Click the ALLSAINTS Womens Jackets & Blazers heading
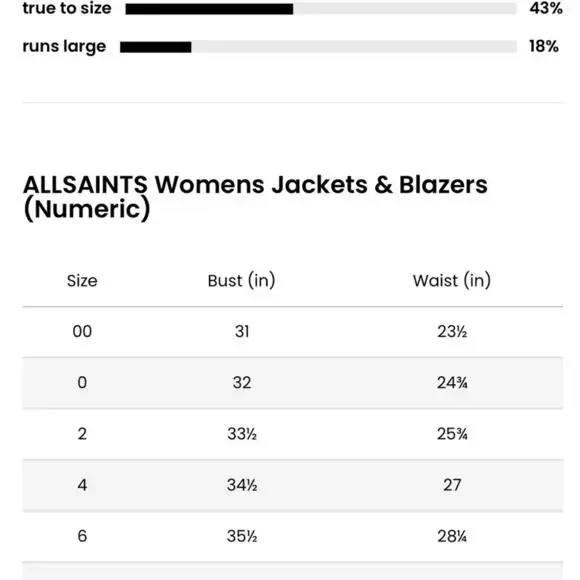The height and width of the screenshot is (580, 580). [x=255, y=196]
